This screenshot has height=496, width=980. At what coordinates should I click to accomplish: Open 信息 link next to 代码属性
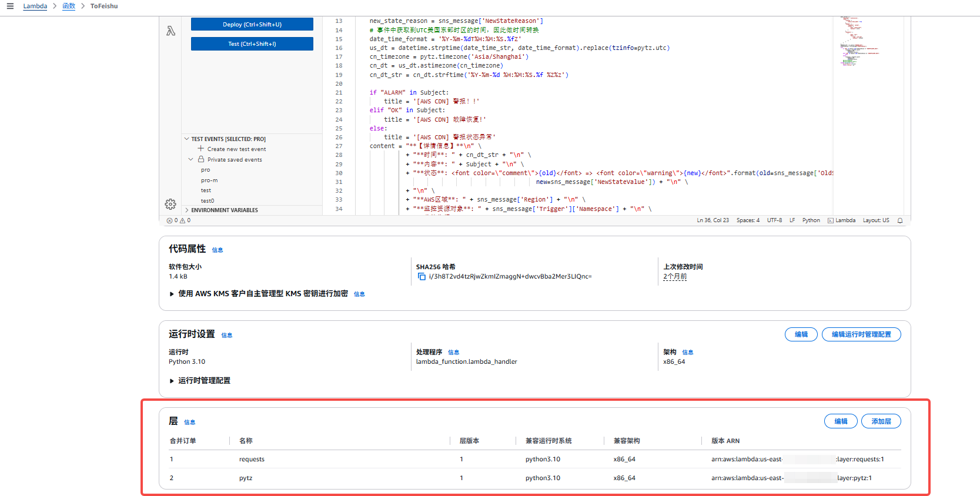click(x=218, y=250)
